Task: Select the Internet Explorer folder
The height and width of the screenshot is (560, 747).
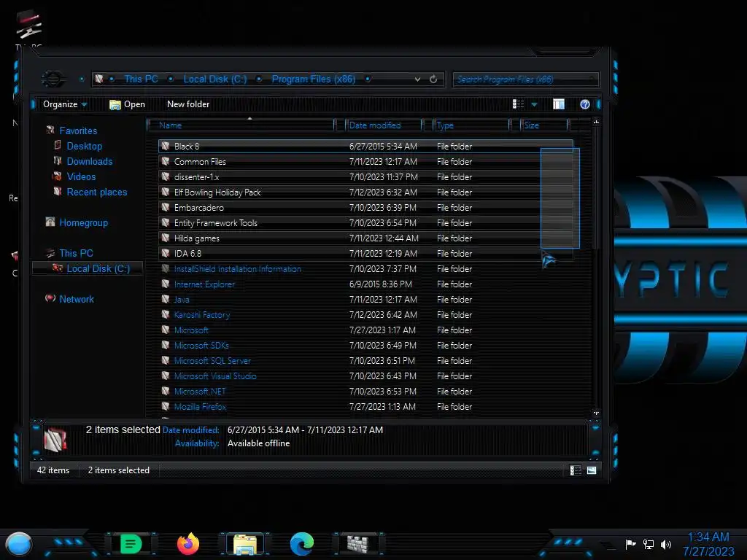Action: (365, 284)
